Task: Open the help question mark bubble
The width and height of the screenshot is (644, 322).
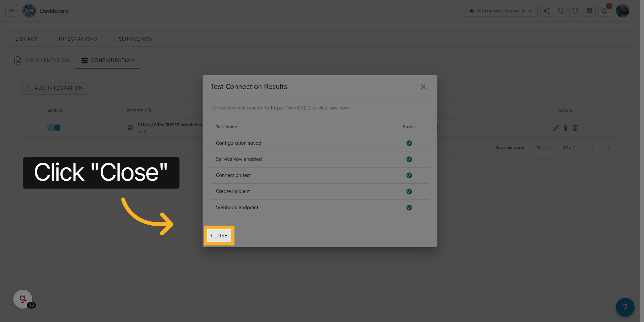Action: (625, 307)
